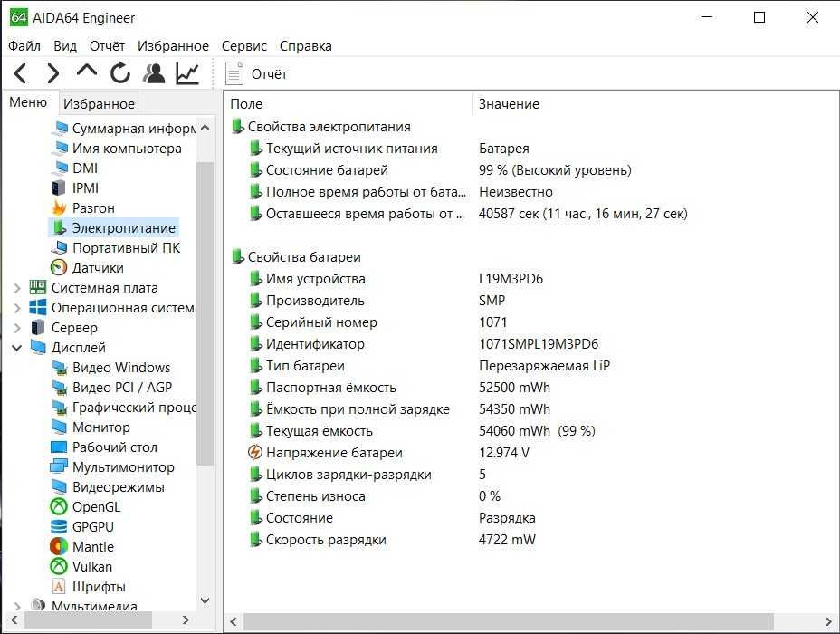Select the Циклов зарядки-разрядки row
The width and height of the screenshot is (840, 634).
click(x=367, y=475)
